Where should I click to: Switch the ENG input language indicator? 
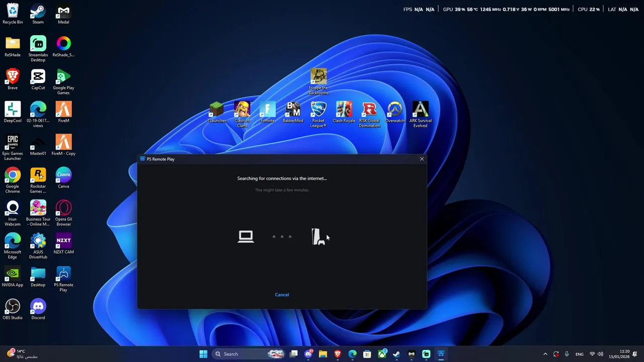pos(580,354)
